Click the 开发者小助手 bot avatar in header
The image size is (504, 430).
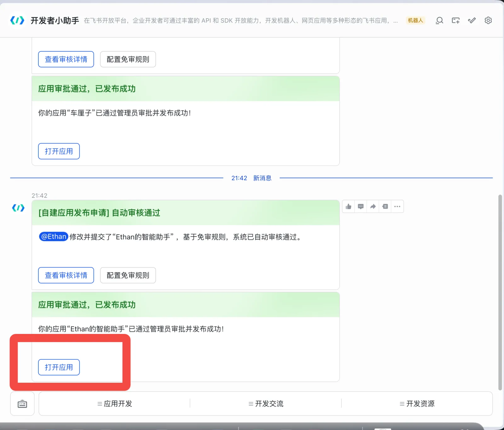17,20
